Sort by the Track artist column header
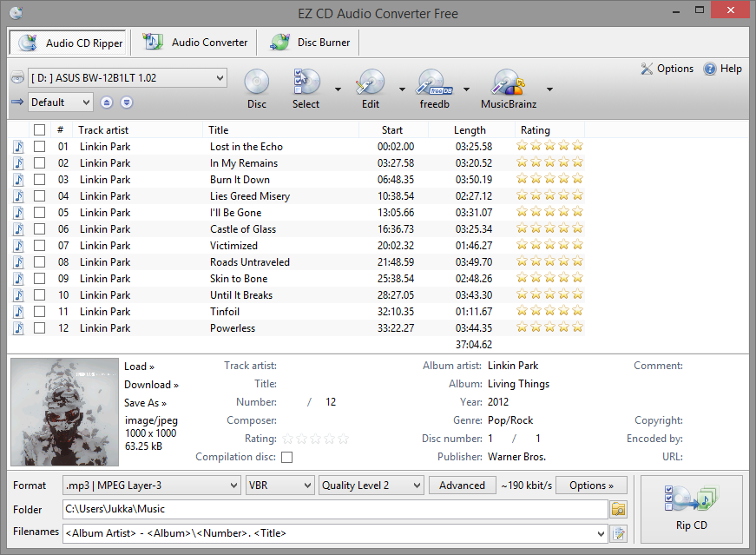This screenshot has width=756, height=555. (x=137, y=129)
